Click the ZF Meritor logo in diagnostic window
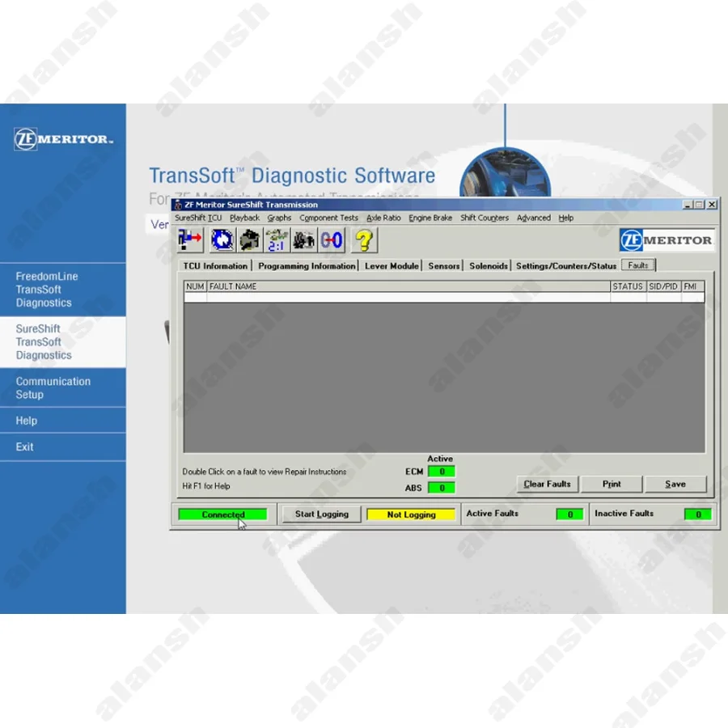Image resolution: width=728 pixels, height=728 pixels. pyautogui.click(x=667, y=240)
